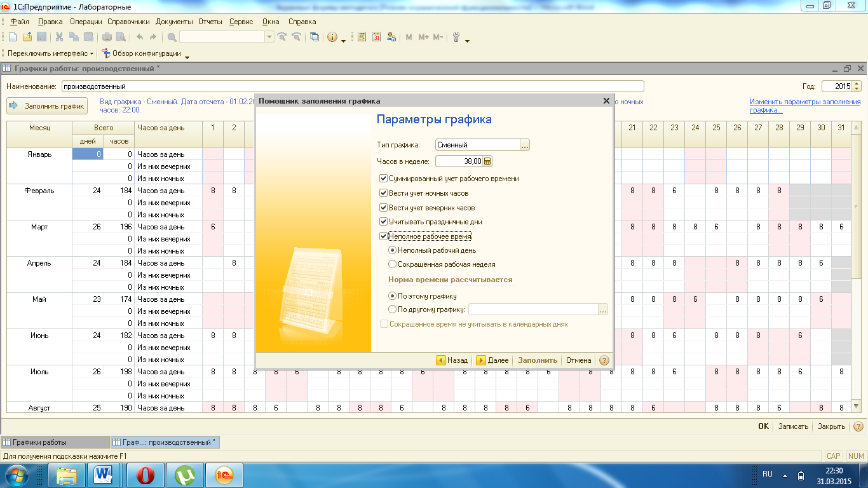Click the Redo arrow toolbar icon
The height and width of the screenshot is (488, 868).
click(154, 37)
